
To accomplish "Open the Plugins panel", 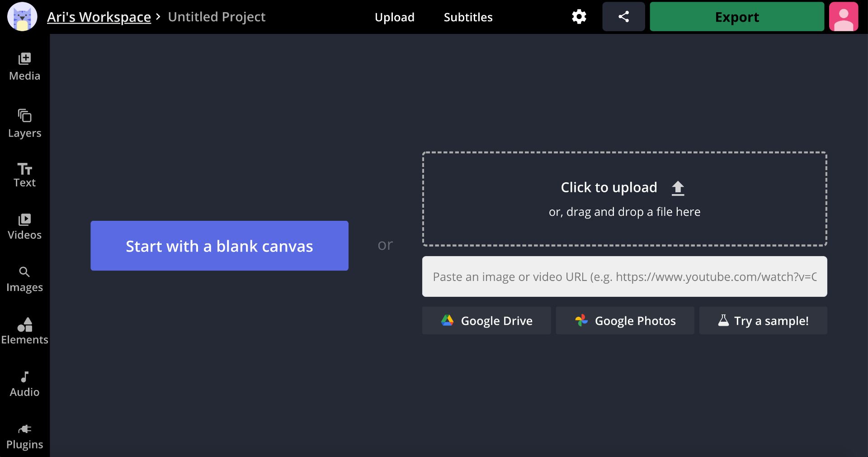I will pos(24,436).
